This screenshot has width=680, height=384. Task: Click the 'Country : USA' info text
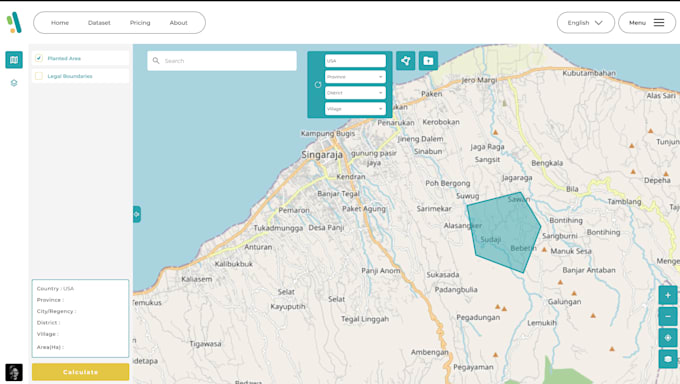(x=55, y=289)
